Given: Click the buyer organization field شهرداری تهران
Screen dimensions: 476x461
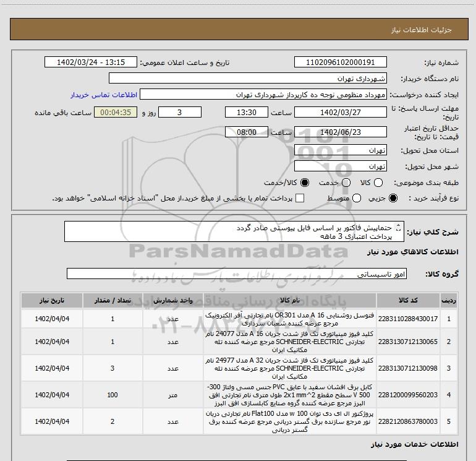Looking at the screenshot, I should 248,78.
